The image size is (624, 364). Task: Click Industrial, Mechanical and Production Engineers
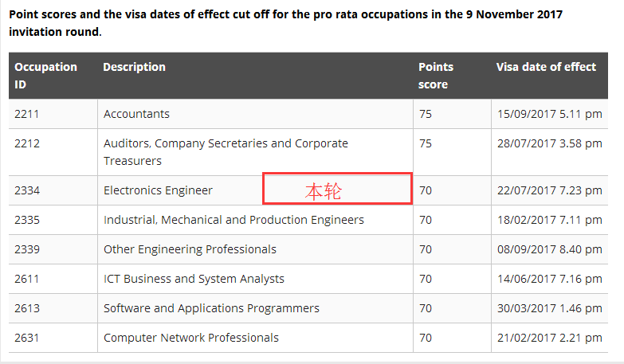(234, 220)
